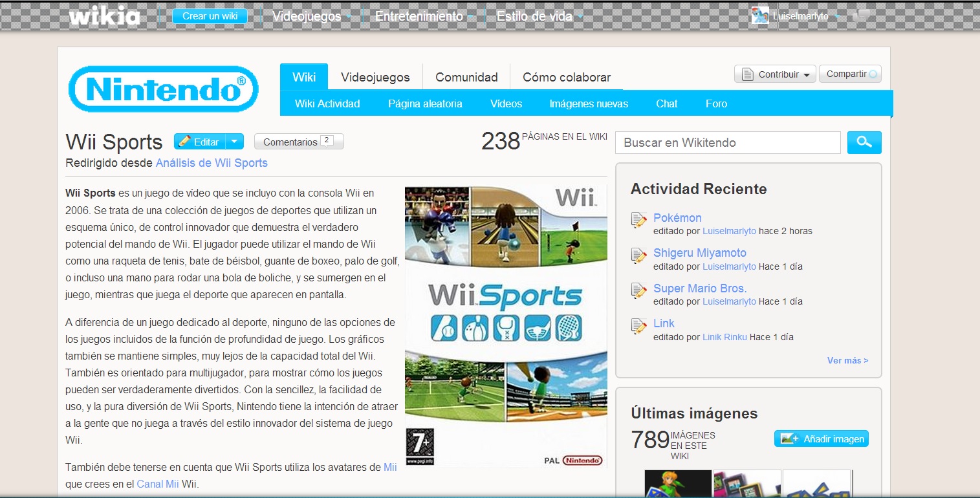
Task: Open the Linik Rinku user link
Action: coord(724,337)
